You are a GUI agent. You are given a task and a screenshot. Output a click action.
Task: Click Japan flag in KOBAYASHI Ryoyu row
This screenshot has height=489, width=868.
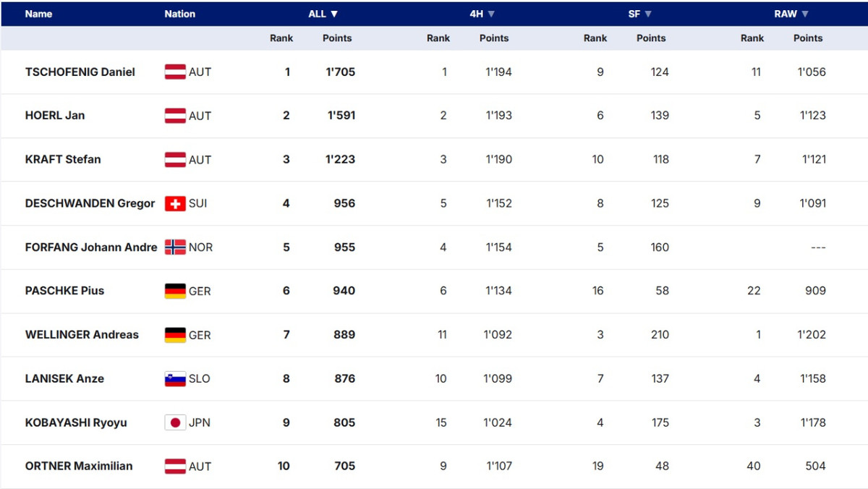coord(175,422)
